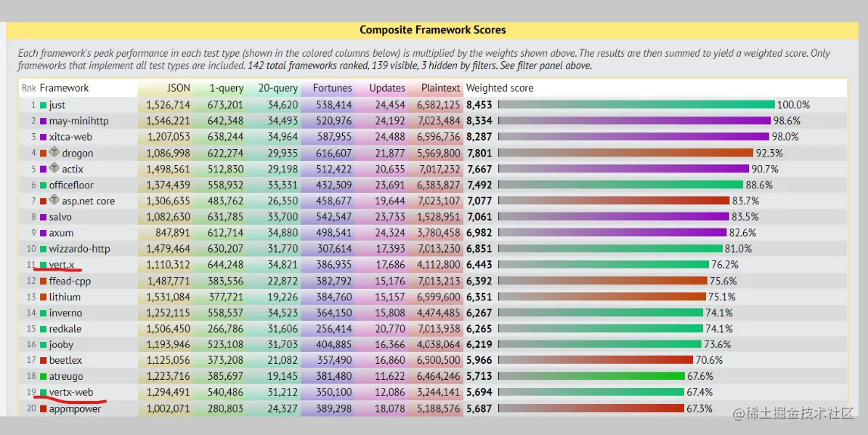Open the officefloor framework link
868x435 pixels.
[71, 185]
